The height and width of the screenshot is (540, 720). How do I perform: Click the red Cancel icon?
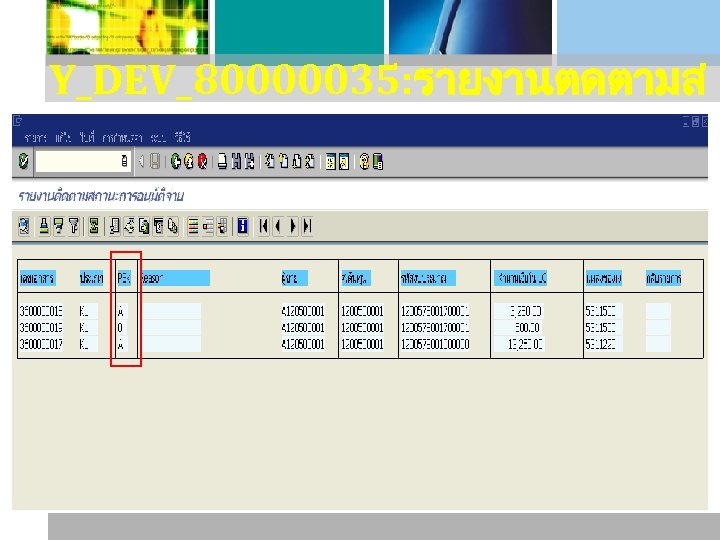[x=202, y=161]
